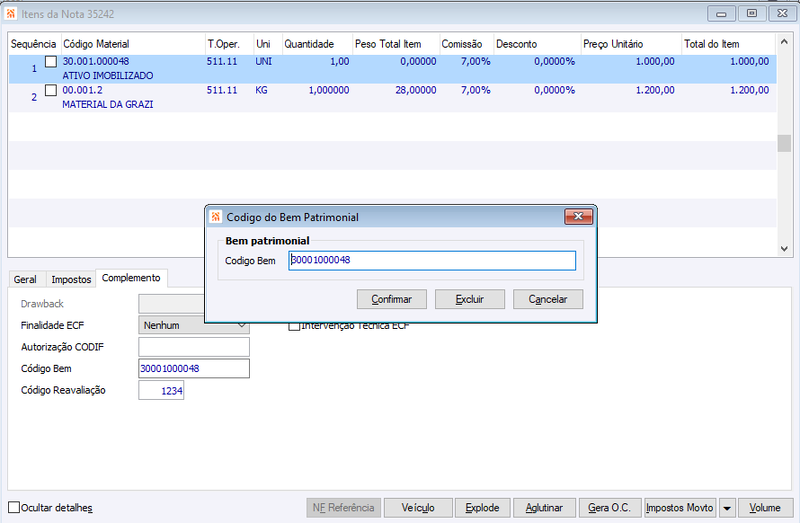Click the app icon in Codigo do Bem Patrimonial dialog
Viewport: 800px width, 523px height.
pyautogui.click(x=216, y=217)
